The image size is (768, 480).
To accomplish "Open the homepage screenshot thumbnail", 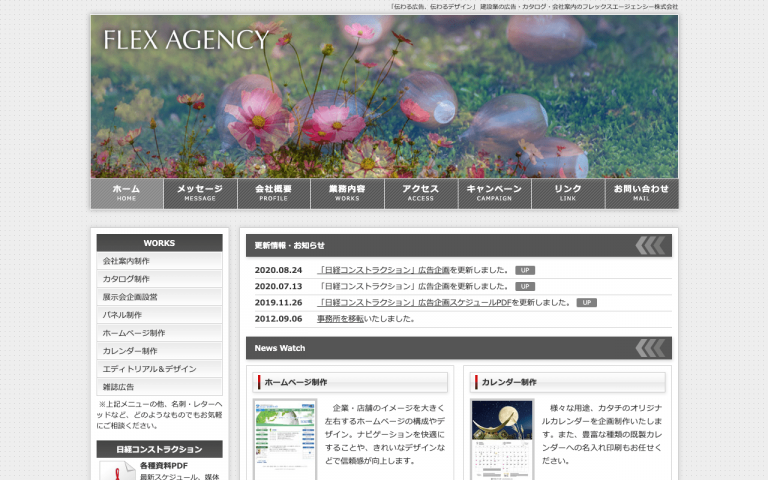I will pos(285,440).
